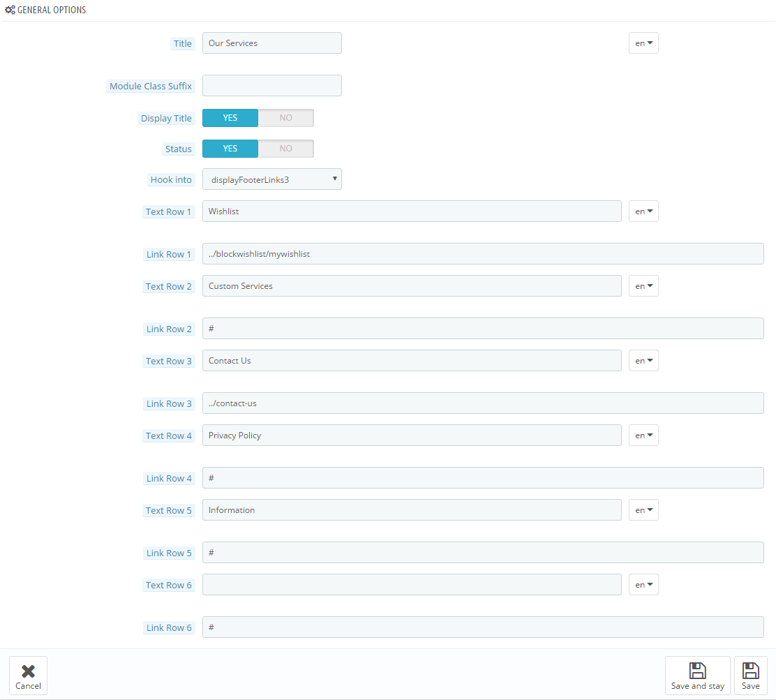Set Status to NO
This screenshot has width=776, height=700.
point(285,149)
